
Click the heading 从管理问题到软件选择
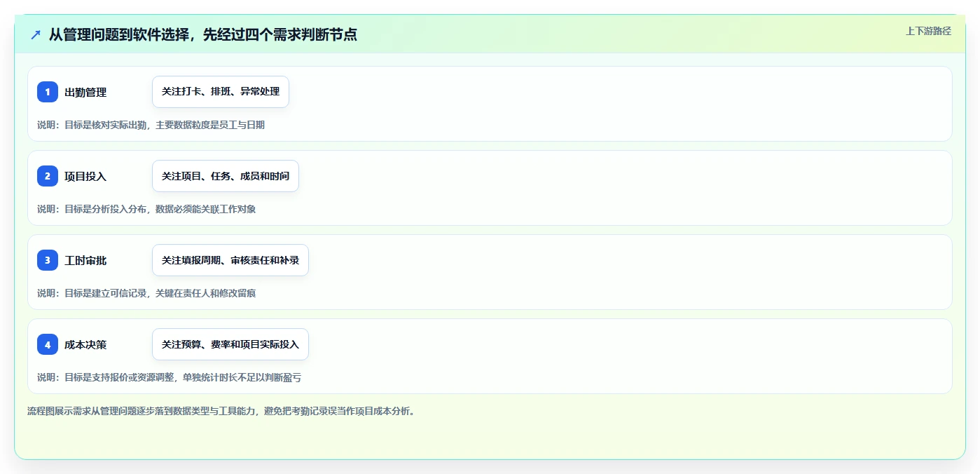click(203, 34)
